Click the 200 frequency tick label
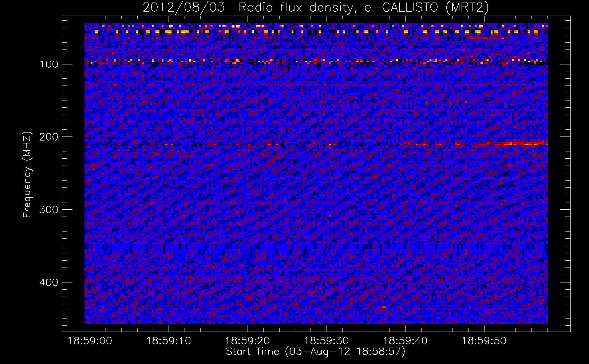Screen dimensions: 589x364 pyautogui.click(x=49, y=137)
